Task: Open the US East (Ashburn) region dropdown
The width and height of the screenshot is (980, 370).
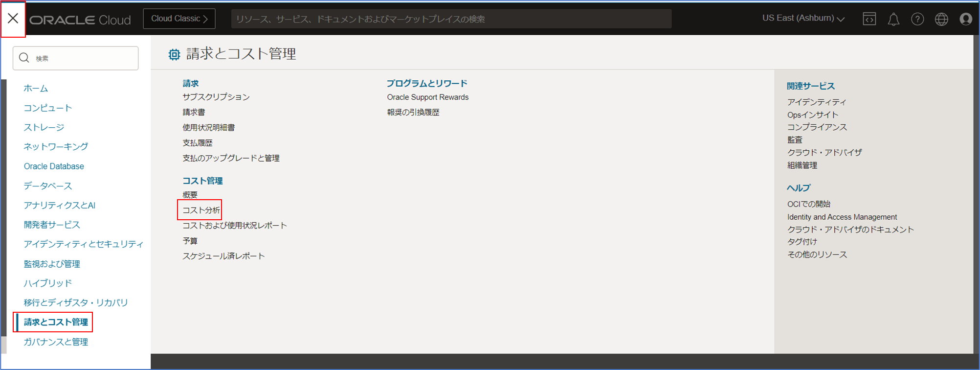Action: tap(803, 18)
